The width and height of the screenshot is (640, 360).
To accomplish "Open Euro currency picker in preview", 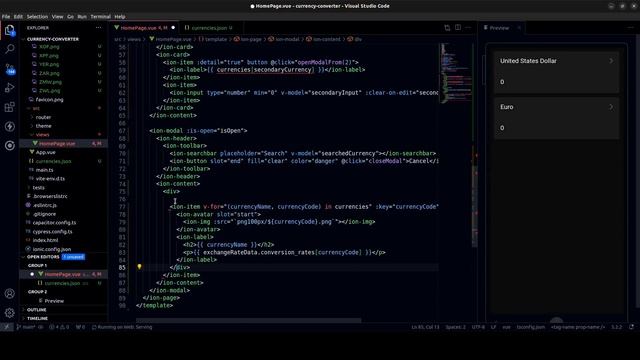I will [x=556, y=107].
